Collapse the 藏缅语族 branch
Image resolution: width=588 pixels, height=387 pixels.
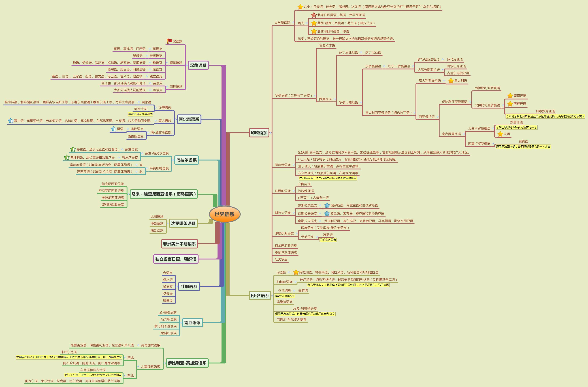click(x=167, y=63)
